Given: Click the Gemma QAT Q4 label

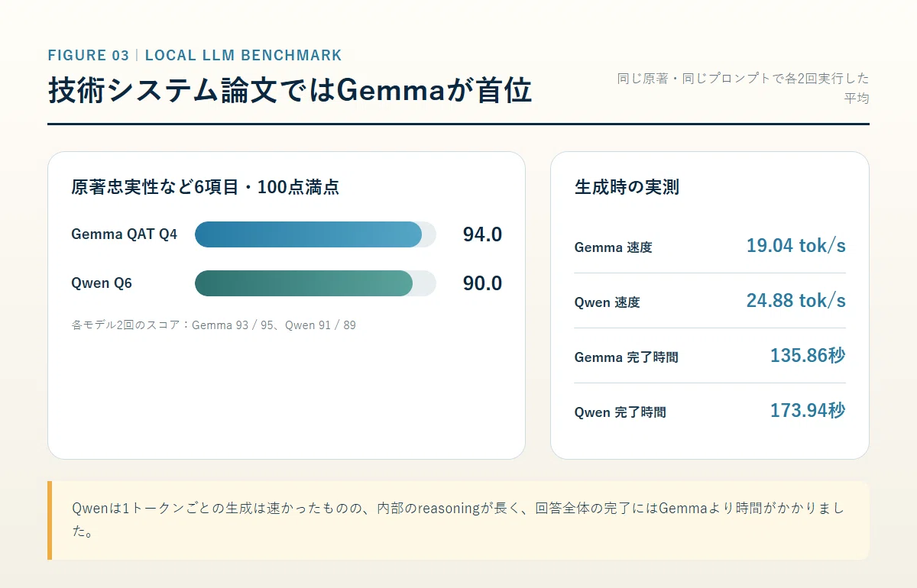Looking at the screenshot, I should coord(124,234).
